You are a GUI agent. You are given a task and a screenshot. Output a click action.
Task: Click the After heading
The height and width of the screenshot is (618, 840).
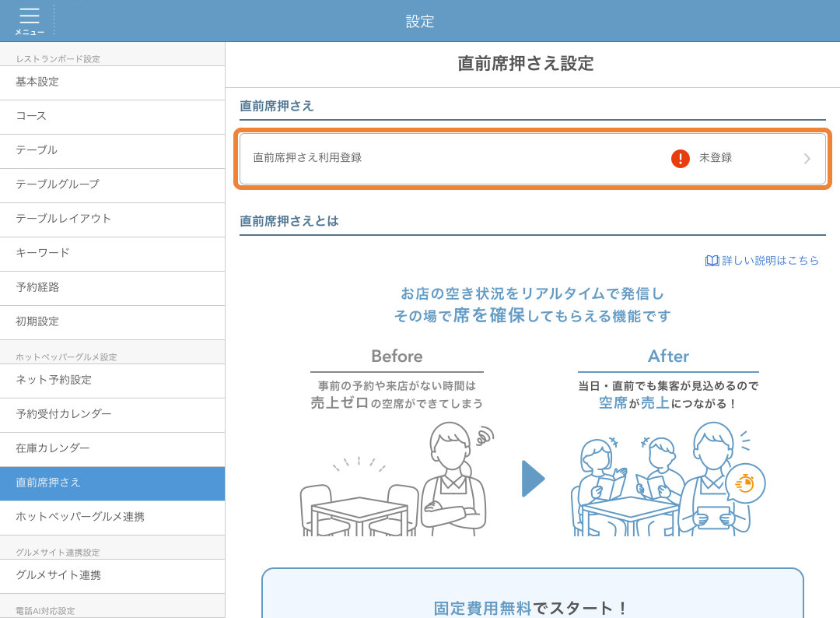[x=668, y=356]
